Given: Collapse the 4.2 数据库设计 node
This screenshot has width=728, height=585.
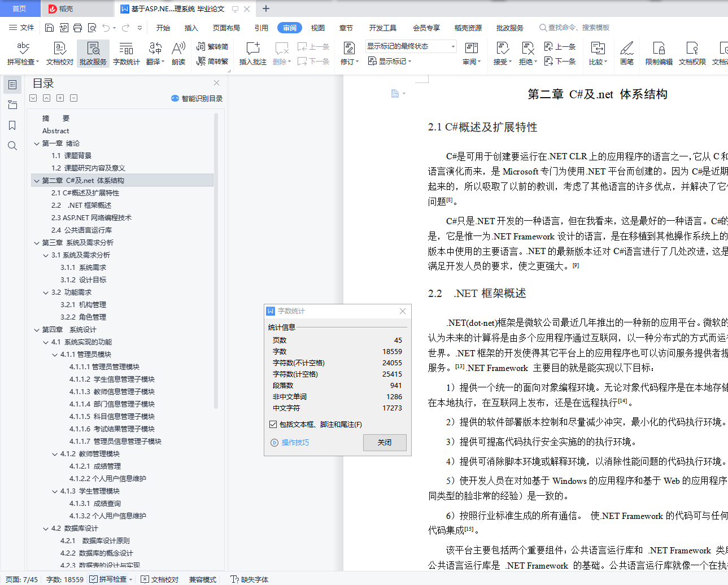Looking at the screenshot, I should (x=46, y=529).
